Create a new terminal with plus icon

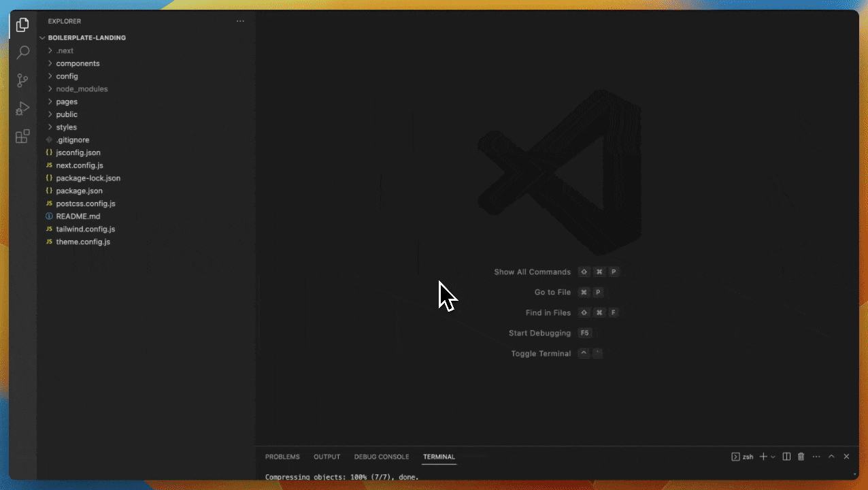[763, 457]
